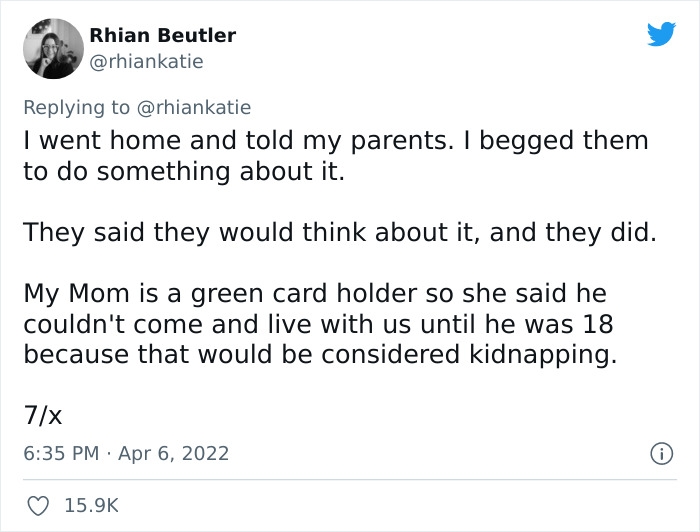Open the @rhiankatie handle below the name
Image resolution: width=700 pixels, height=532 pixels.
coord(146,61)
